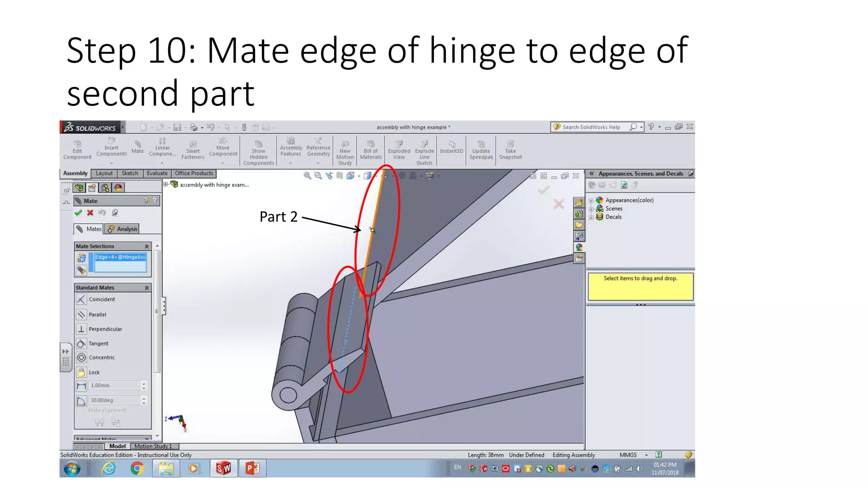
Task: Switch to the Layout tab
Action: point(104,173)
